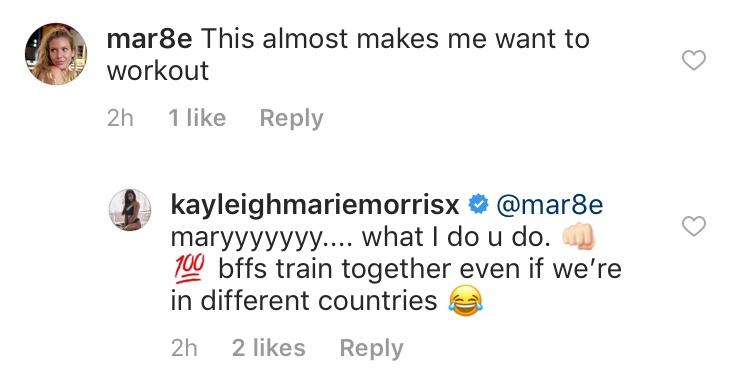Click the 2h timestamp under mar8e's comment
This screenshot has width=750, height=380.
(x=120, y=118)
